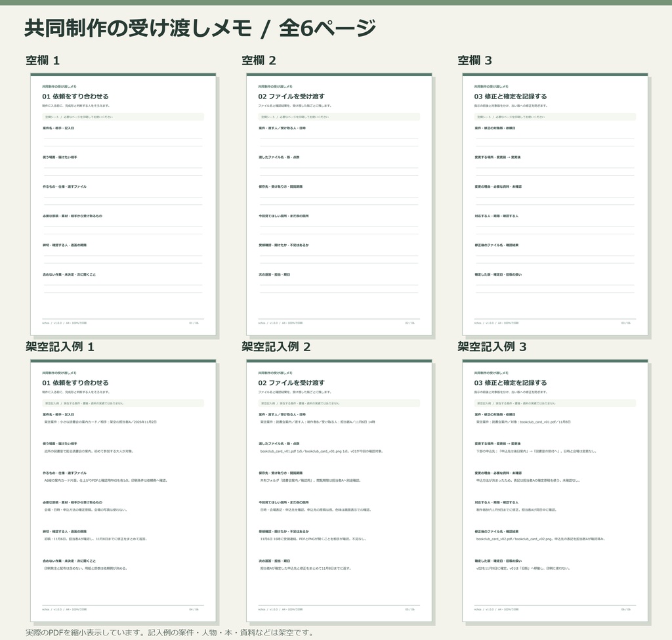Screen dimensions: 672x640
Task: Click page number 04 / 06 in 架空記入例 1 footer
Action: point(194,609)
